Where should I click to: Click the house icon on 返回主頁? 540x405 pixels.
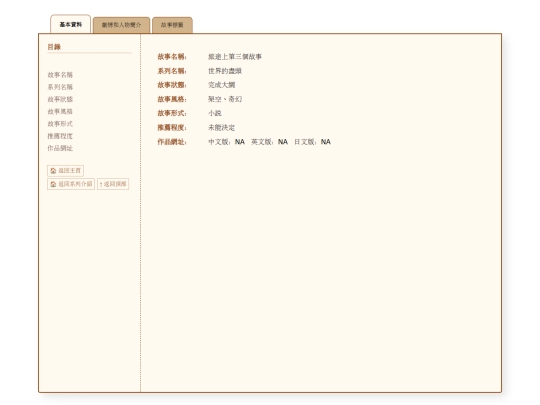click(53, 170)
